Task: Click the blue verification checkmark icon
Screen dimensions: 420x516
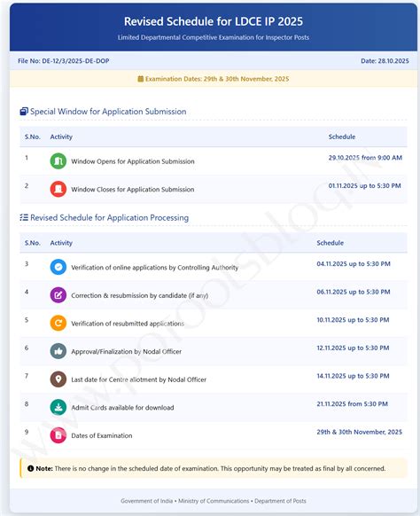Action: (x=58, y=267)
